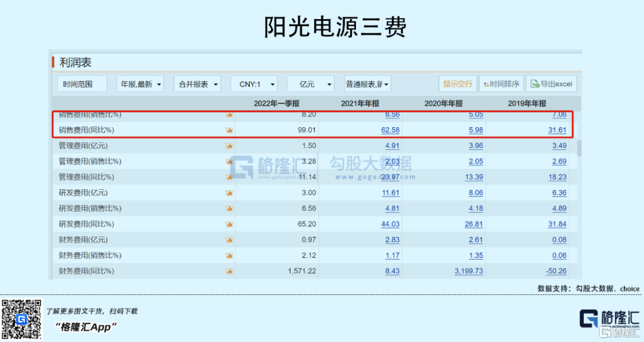Click the 时间范围 button
The width and height of the screenshot is (644, 342).
click(x=82, y=84)
